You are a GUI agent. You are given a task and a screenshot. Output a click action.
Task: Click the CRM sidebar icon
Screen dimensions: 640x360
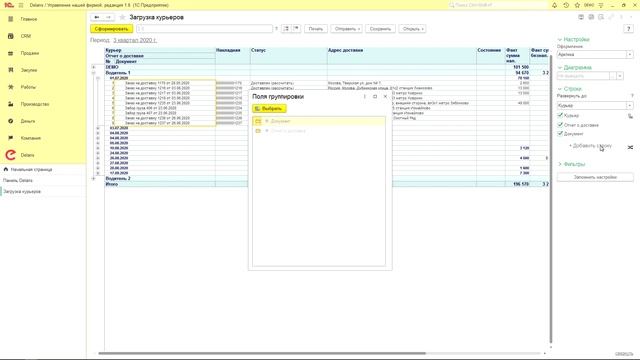[11, 36]
